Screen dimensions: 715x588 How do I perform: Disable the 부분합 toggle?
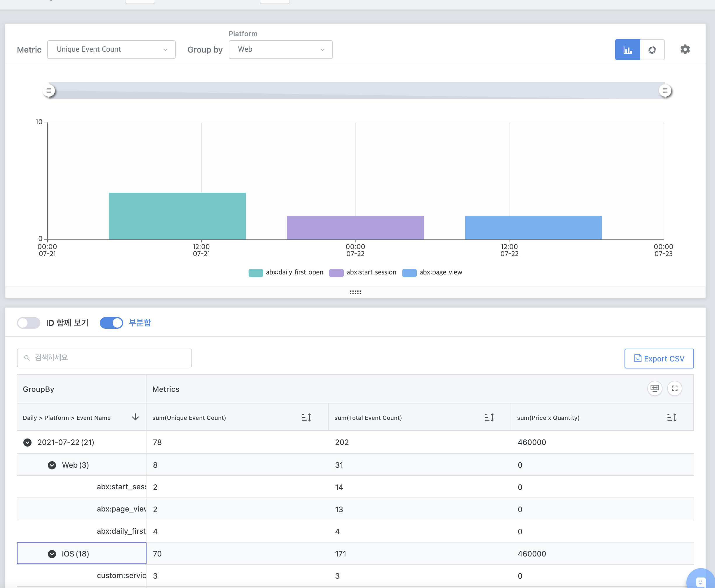[x=111, y=323]
